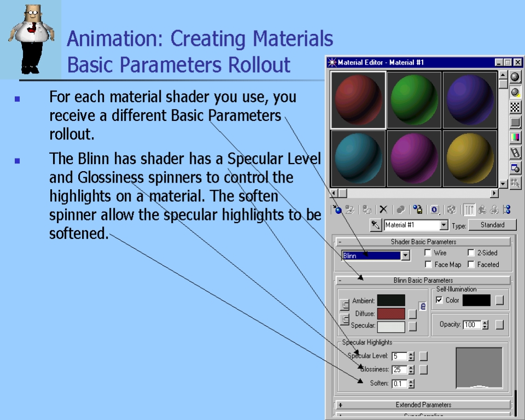
Task: Open Video Color Check icon
Action: tap(515, 137)
